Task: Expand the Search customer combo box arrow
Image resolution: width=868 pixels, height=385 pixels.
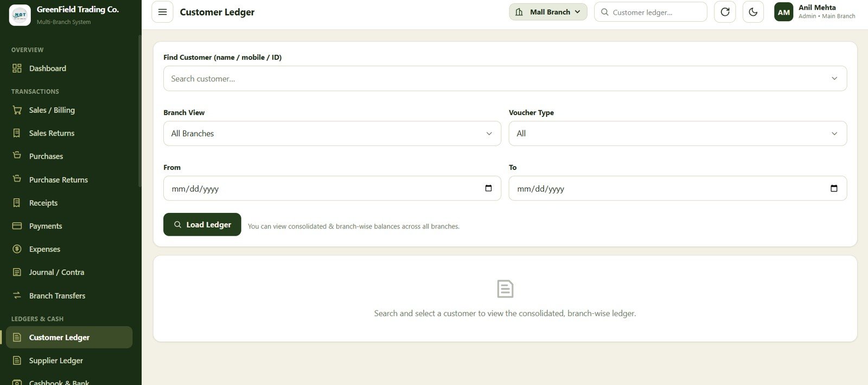Action: 834,79
